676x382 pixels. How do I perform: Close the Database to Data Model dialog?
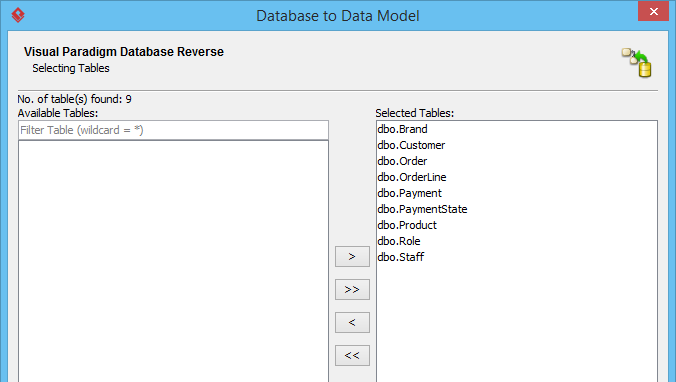pyautogui.click(x=653, y=11)
